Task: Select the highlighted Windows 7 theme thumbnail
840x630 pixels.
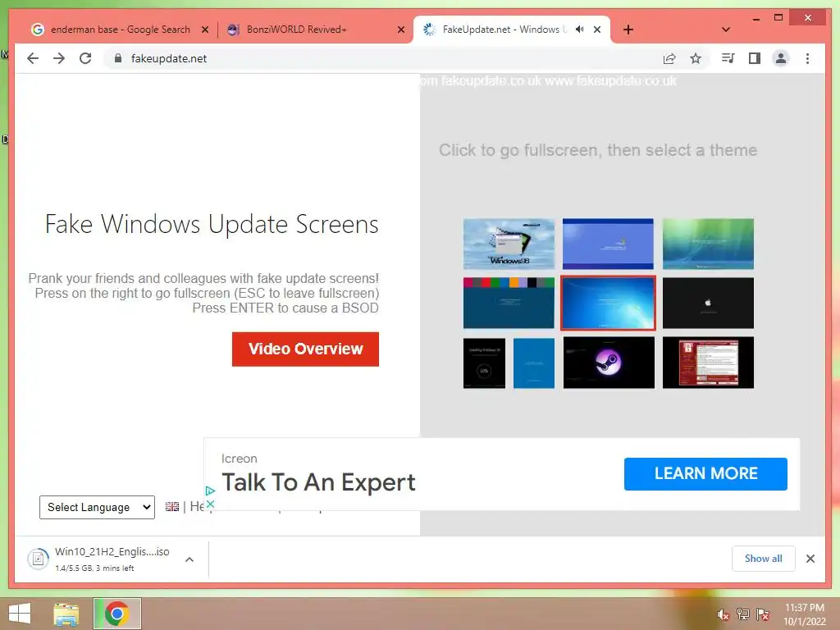Action: tap(608, 303)
